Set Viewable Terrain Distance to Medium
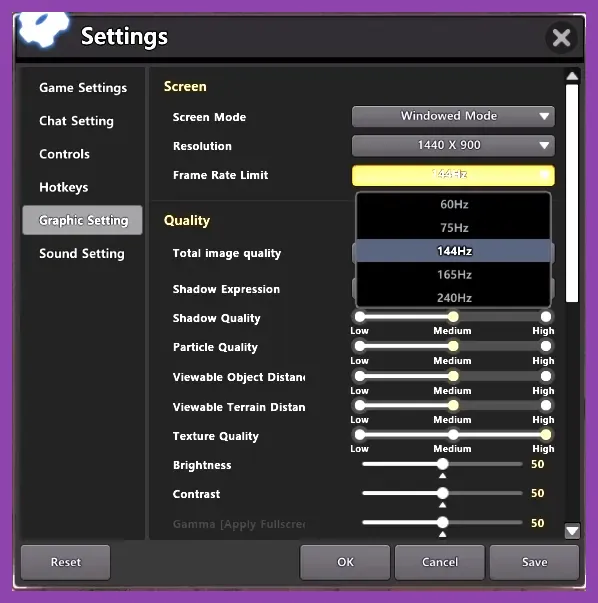The width and height of the screenshot is (598, 603). (453, 405)
